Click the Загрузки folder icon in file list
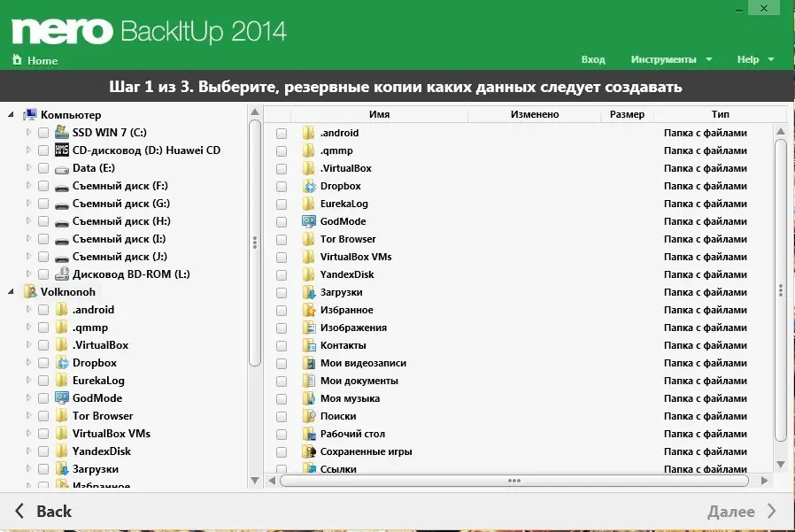This screenshot has height=532, width=795. click(x=309, y=292)
